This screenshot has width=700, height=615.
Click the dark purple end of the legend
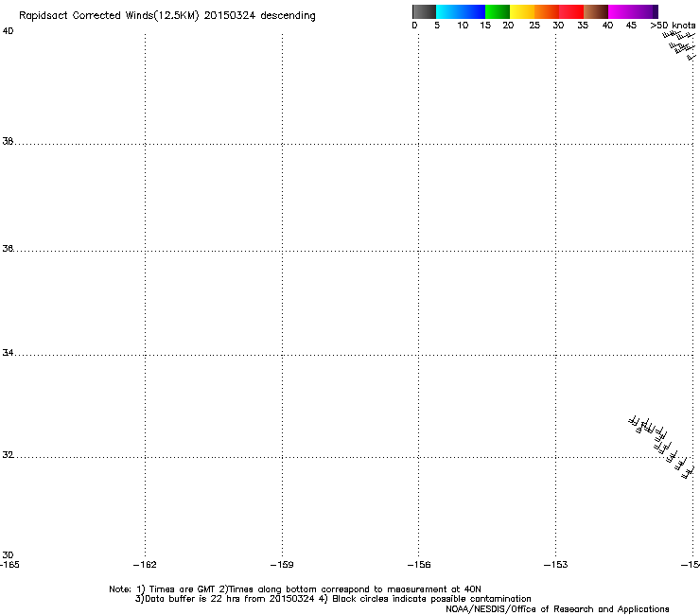656,11
